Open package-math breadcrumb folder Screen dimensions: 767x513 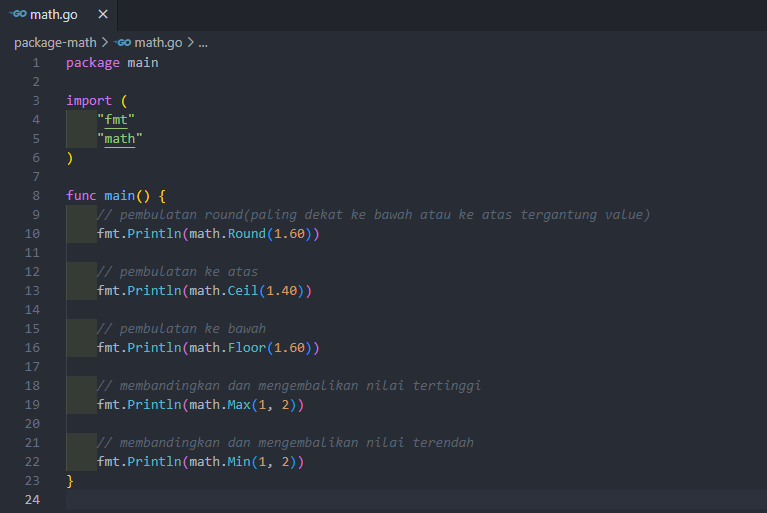pos(55,43)
